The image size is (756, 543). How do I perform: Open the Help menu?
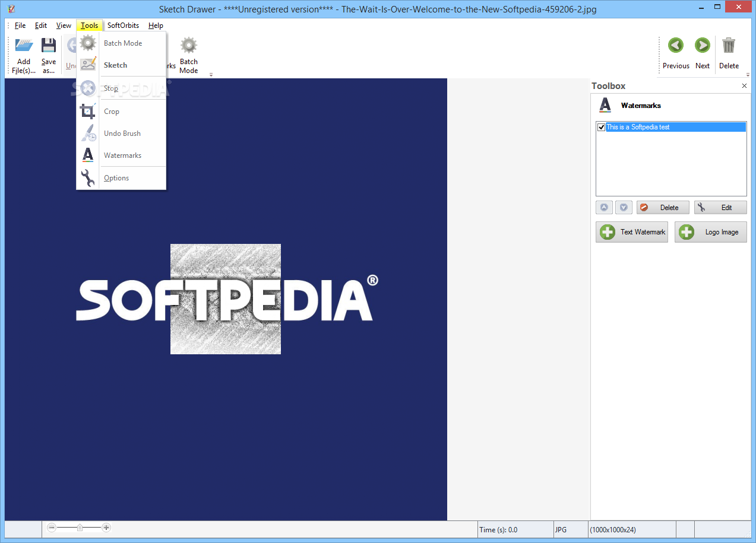click(x=156, y=26)
